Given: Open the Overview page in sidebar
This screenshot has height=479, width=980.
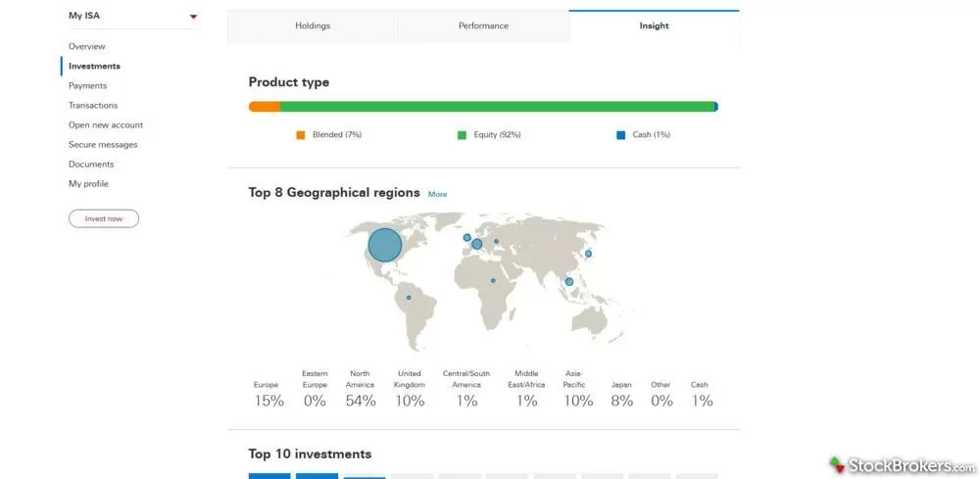Looking at the screenshot, I should [x=87, y=46].
